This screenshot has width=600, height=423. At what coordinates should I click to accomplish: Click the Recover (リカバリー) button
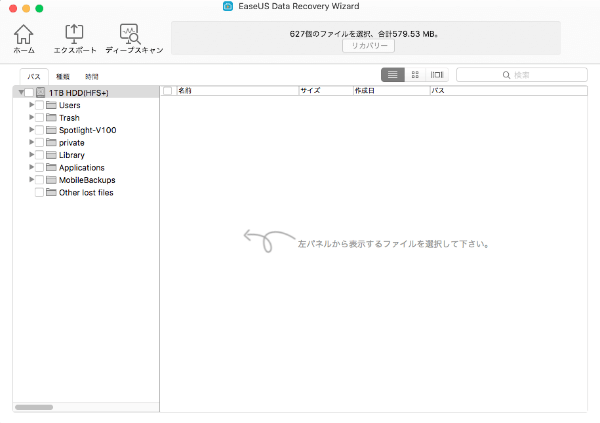pyautogui.click(x=368, y=46)
